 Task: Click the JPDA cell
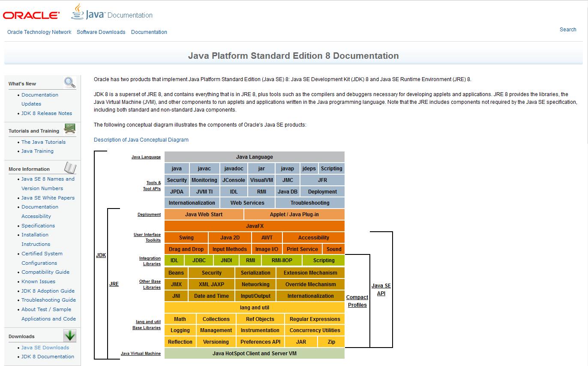177,192
